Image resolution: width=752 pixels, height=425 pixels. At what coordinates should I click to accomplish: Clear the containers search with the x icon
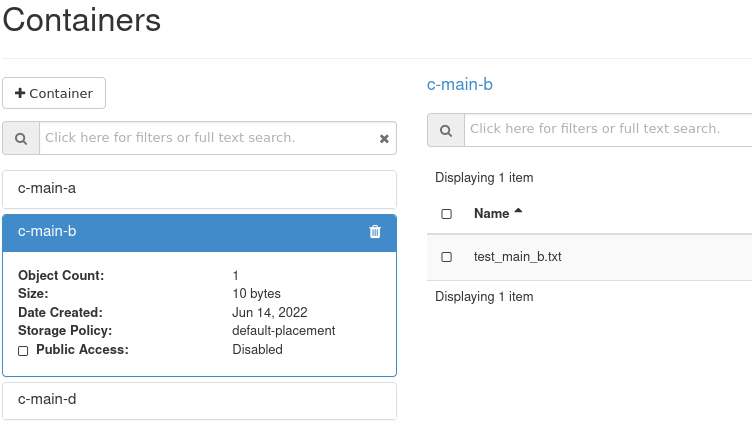(x=384, y=139)
